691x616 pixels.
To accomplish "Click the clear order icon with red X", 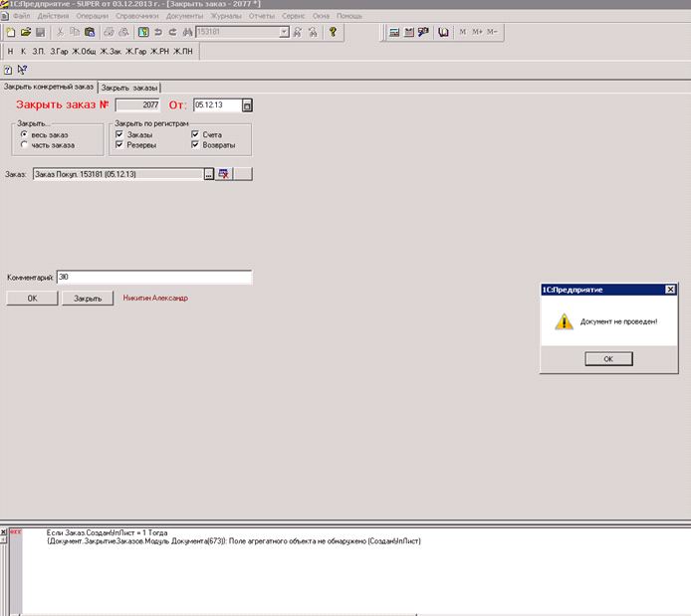I will (x=224, y=174).
